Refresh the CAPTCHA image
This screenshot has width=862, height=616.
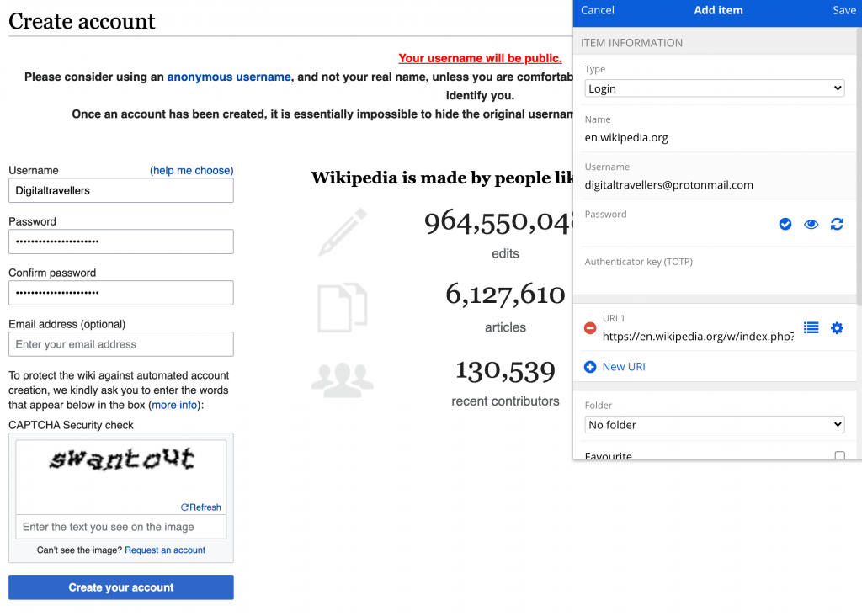[201, 507]
